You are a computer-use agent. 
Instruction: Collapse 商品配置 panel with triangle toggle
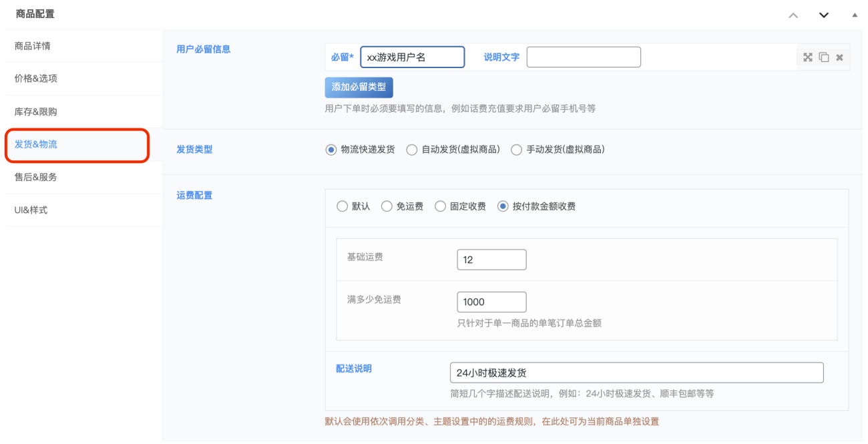click(855, 15)
